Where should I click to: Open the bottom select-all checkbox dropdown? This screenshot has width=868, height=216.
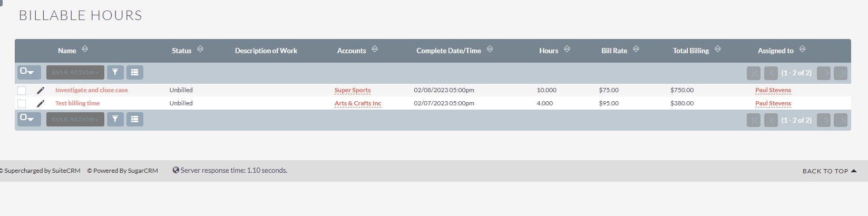tap(28, 120)
